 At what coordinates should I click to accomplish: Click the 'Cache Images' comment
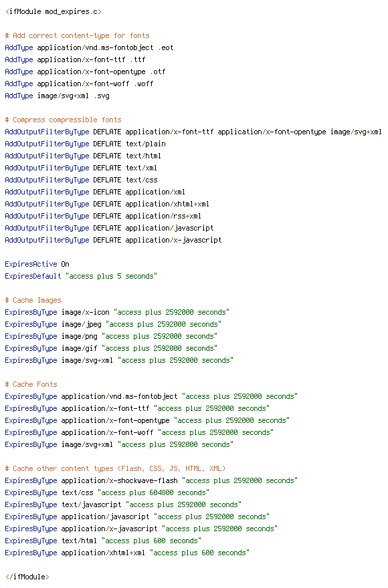(33, 300)
